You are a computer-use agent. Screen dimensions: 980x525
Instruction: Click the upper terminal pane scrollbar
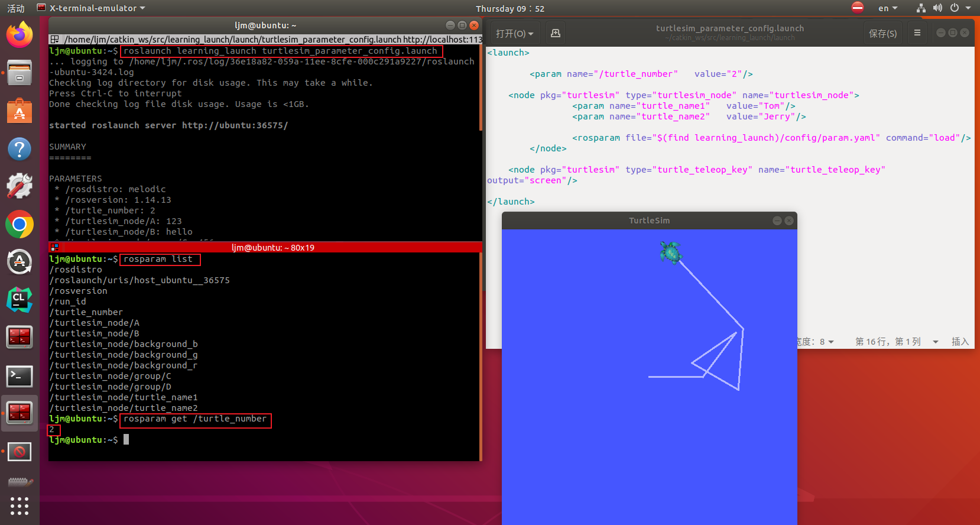pyautogui.click(x=481, y=87)
